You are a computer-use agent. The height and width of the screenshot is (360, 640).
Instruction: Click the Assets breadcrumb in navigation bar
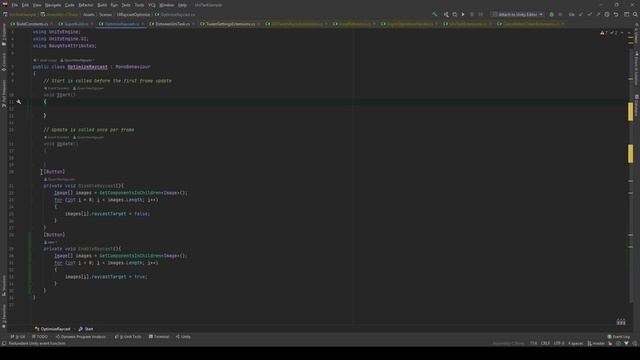89,15
